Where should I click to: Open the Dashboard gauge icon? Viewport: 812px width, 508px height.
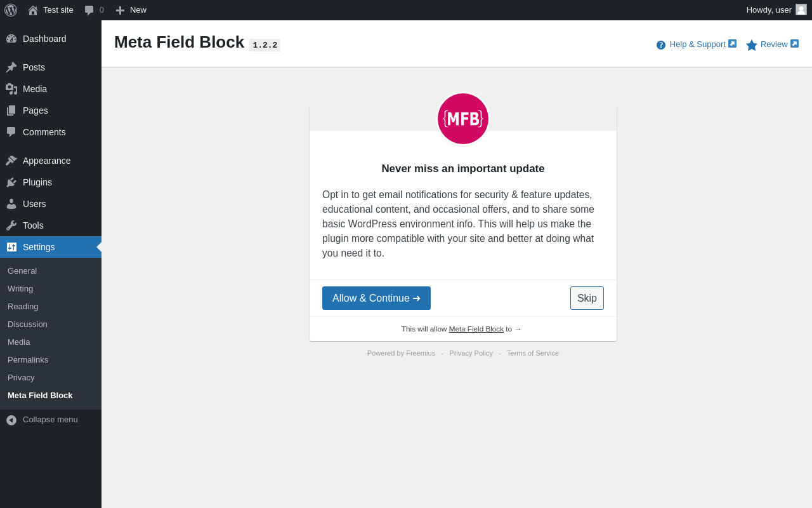point(11,39)
